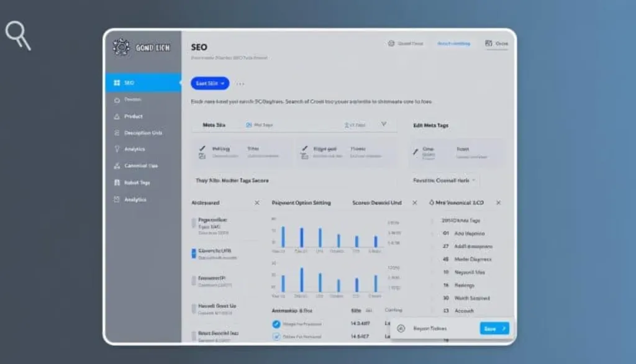This screenshot has height=364, width=636.
Task: Click the small icon under the first card's pencil
Action: coord(202,157)
